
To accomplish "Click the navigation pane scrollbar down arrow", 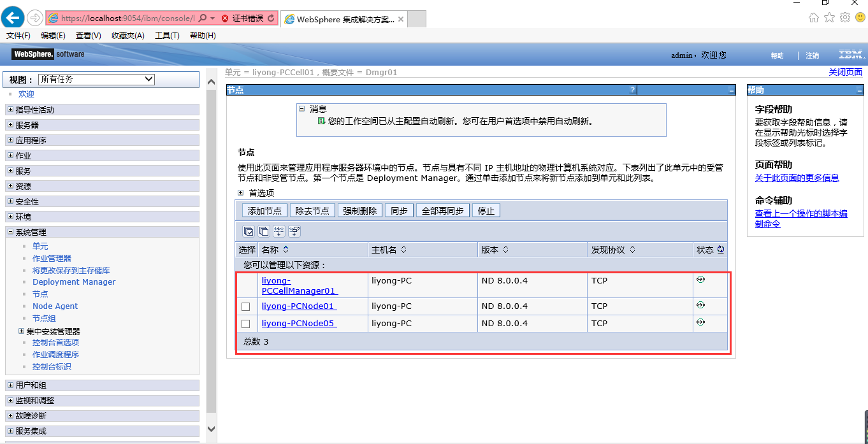I will click(x=212, y=429).
